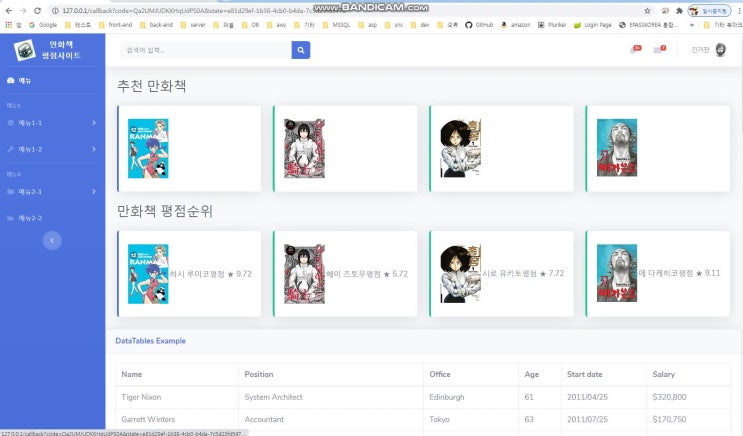
Task: Open the Ranma cover in 추천 만화책
Action: (x=148, y=148)
